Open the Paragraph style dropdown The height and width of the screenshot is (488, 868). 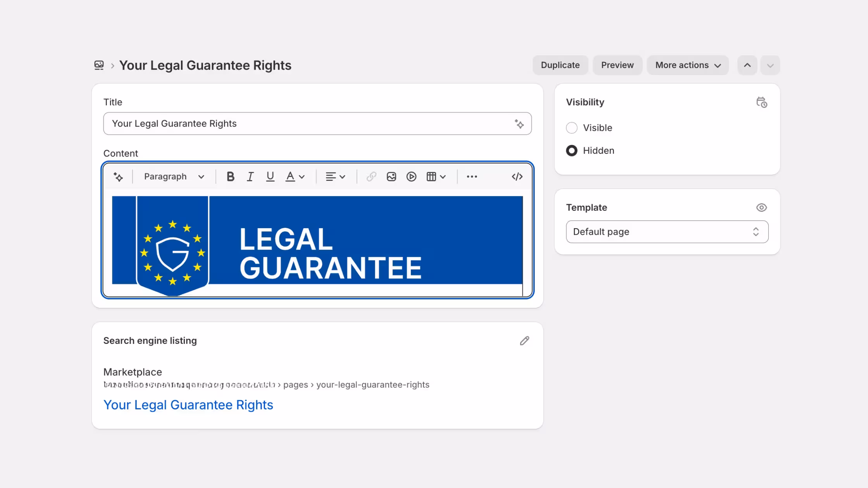(x=174, y=177)
